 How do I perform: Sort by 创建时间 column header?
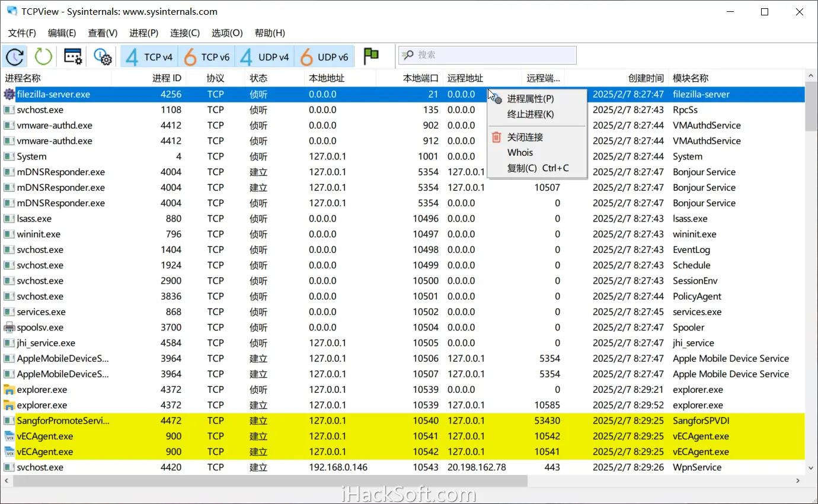pyautogui.click(x=616, y=78)
